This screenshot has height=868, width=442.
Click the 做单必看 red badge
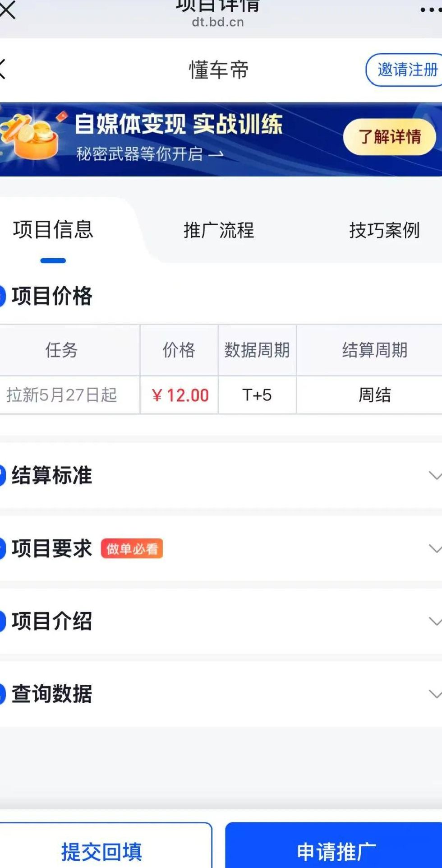(x=132, y=549)
